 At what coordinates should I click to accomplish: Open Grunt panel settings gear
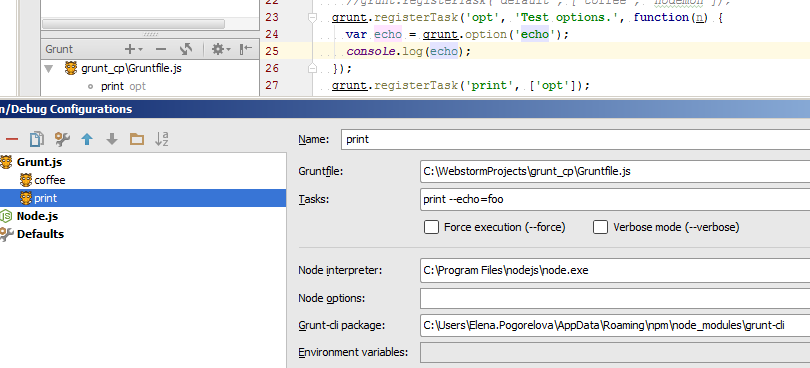point(221,49)
